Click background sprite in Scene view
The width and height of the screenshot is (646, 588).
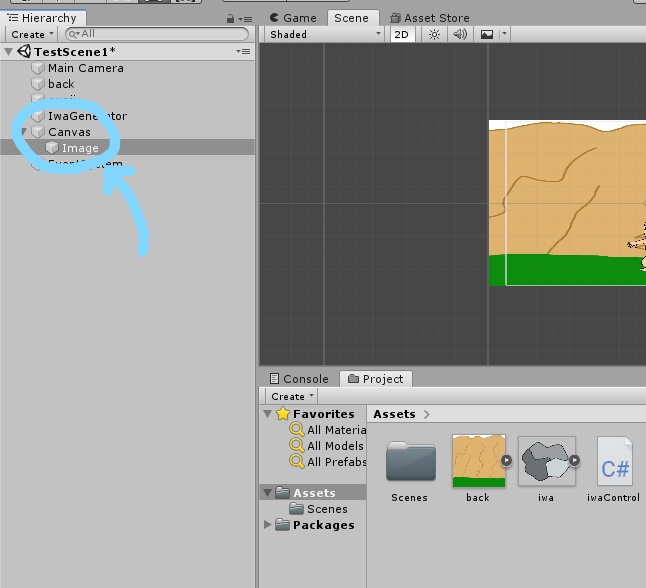click(x=567, y=203)
